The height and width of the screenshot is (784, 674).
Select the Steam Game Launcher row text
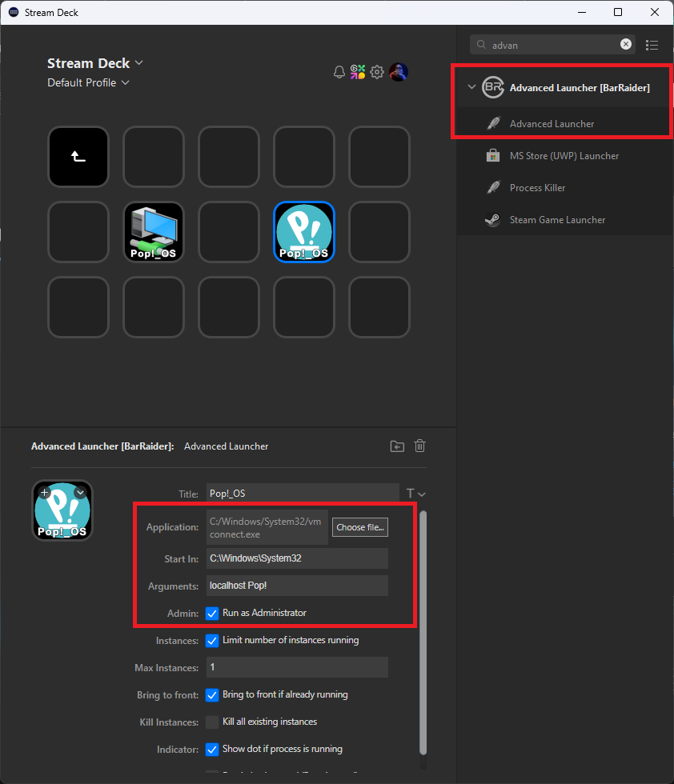(x=557, y=220)
